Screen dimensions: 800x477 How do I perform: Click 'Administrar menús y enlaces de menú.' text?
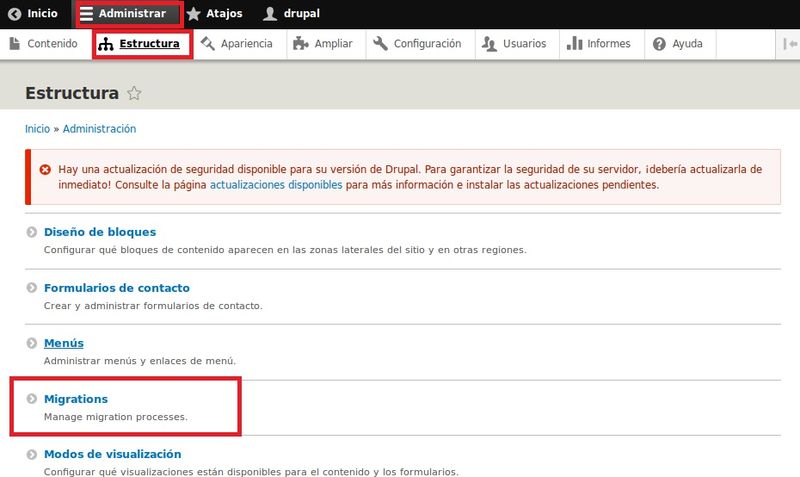(140, 361)
